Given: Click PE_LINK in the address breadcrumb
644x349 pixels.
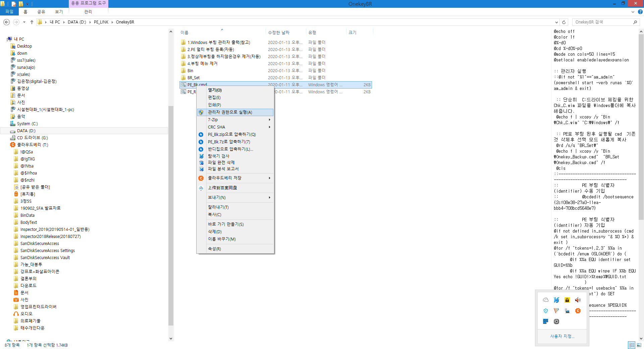Looking at the screenshot, I should coord(101,22).
